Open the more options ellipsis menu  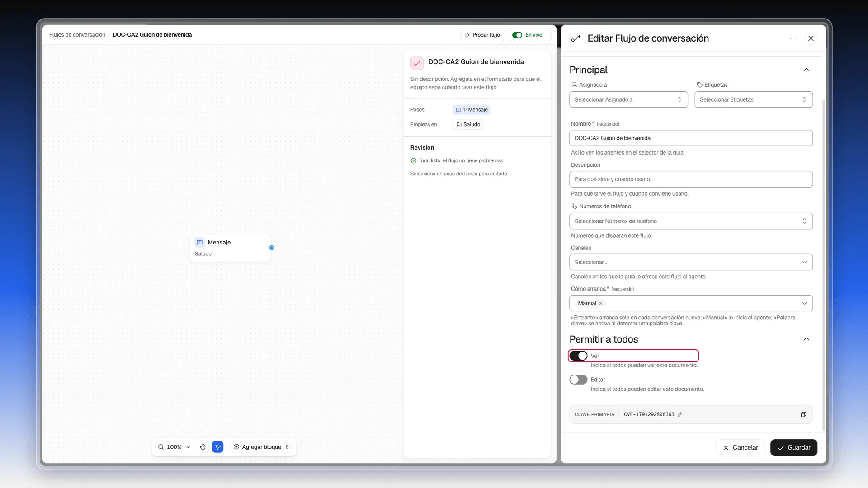pyautogui.click(x=793, y=38)
